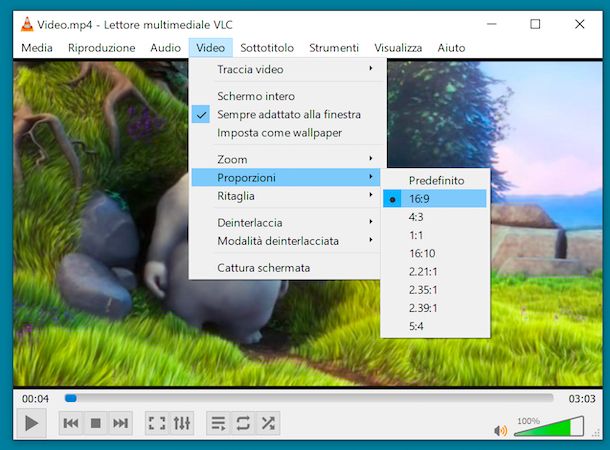The image size is (610, 450).
Task: Open the Visualizza menu
Action: tap(398, 48)
